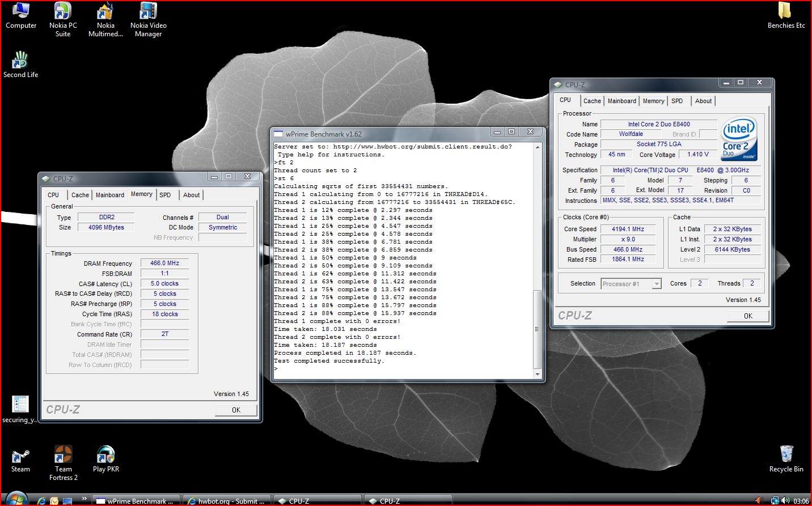The image size is (812, 506).
Task: Click wPrime scrollbar down arrow
Action: 538,374
